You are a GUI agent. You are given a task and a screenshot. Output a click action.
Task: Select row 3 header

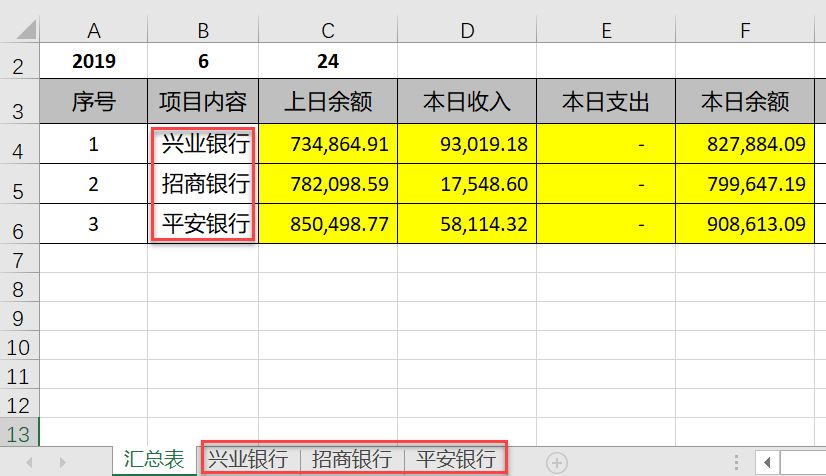19,102
